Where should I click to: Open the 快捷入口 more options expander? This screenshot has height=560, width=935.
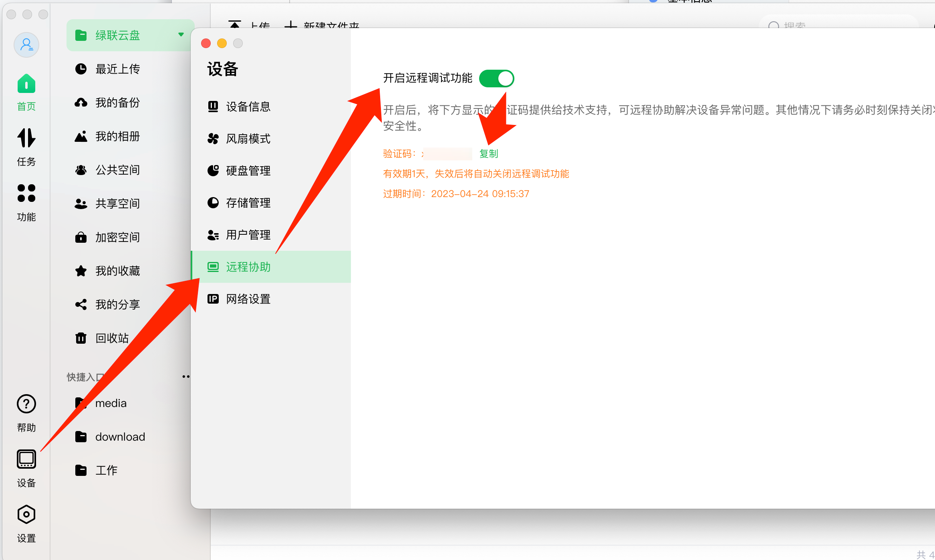pyautogui.click(x=185, y=376)
